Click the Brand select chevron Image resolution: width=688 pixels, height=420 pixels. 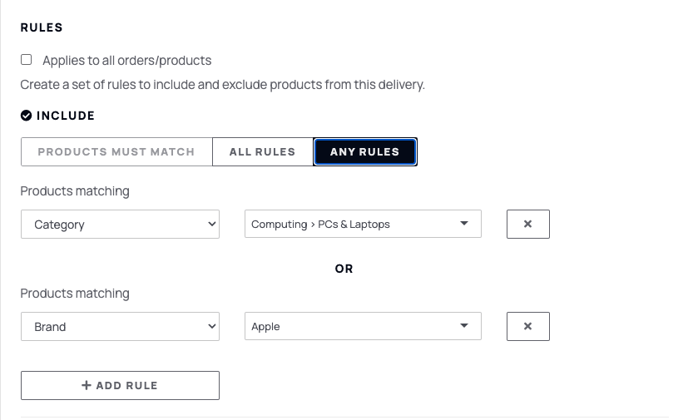pyautogui.click(x=212, y=326)
